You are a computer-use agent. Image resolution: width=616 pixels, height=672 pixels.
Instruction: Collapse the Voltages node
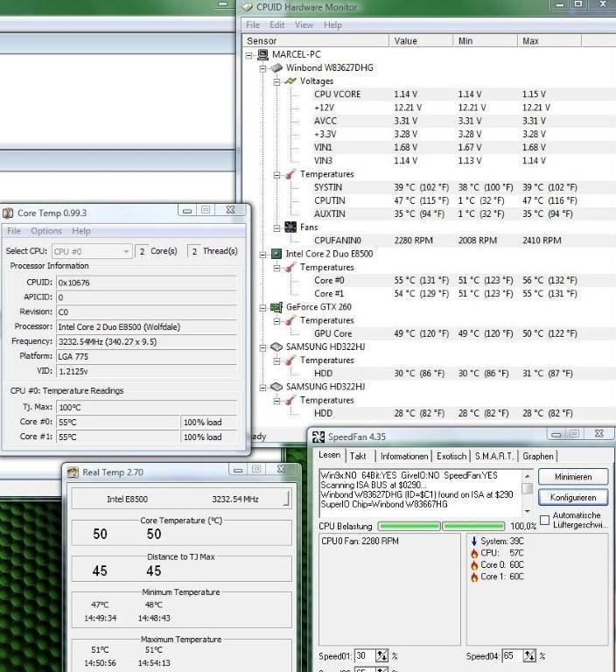pos(276,81)
